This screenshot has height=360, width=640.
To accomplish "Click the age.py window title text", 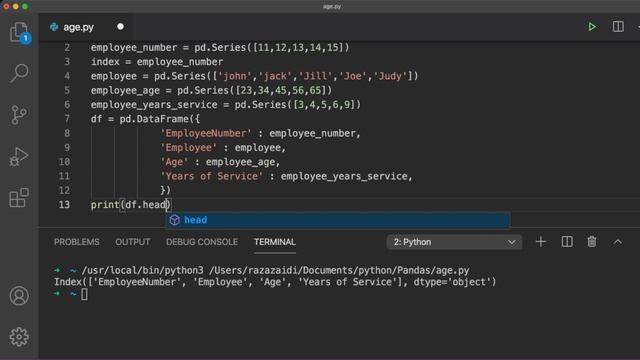I will (332, 7).
